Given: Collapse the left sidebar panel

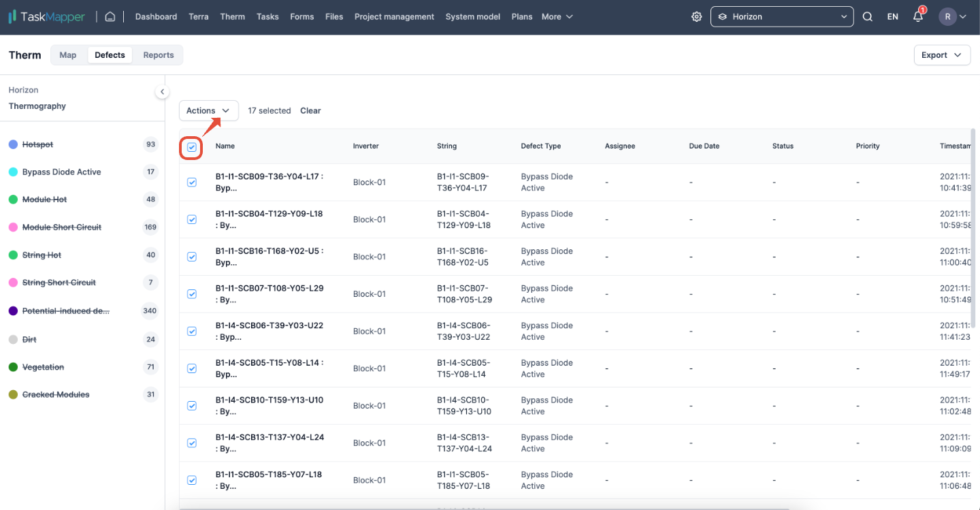Looking at the screenshot, I should coord(161,92).
